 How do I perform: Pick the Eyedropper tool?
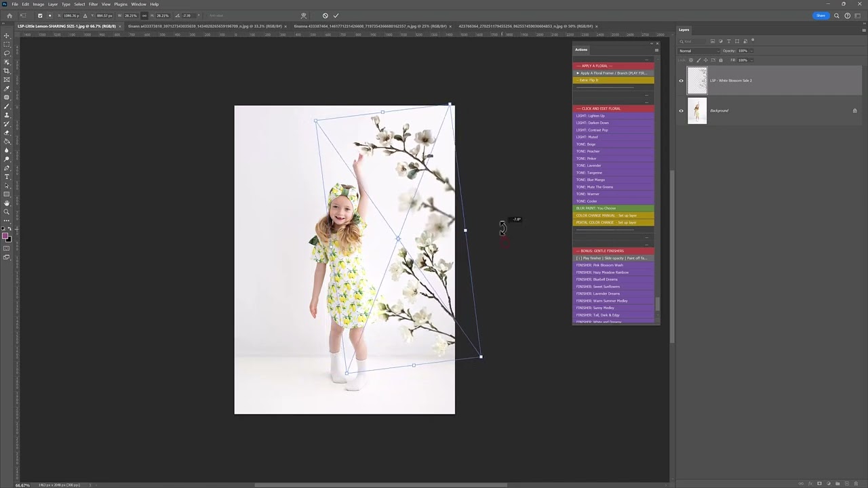[x=7, y=88]
